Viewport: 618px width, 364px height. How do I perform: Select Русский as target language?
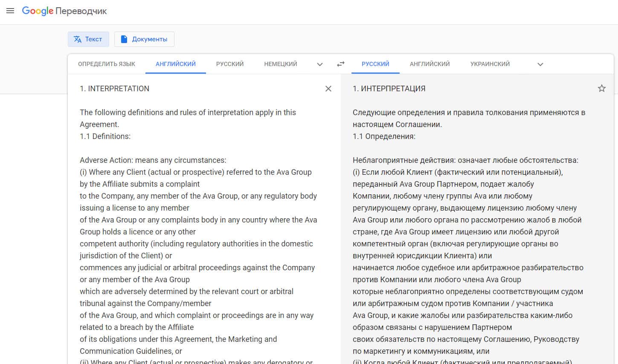click(375, 64)
